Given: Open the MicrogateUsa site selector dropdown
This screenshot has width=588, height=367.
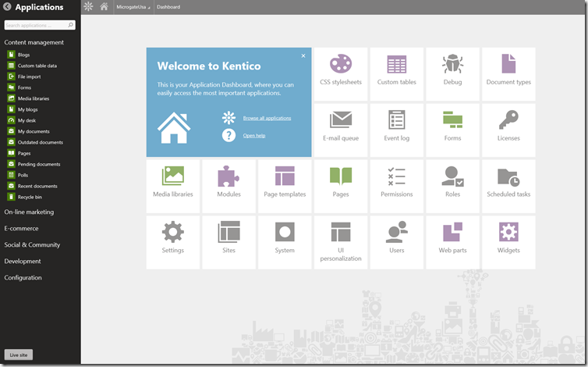Looking at the screenshot, I should tap(133, 7).
